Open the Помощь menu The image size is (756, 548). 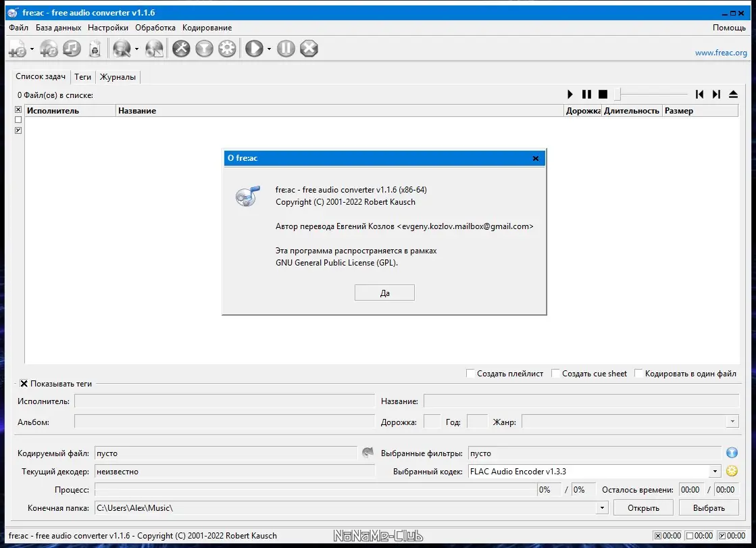pos(729,28)
